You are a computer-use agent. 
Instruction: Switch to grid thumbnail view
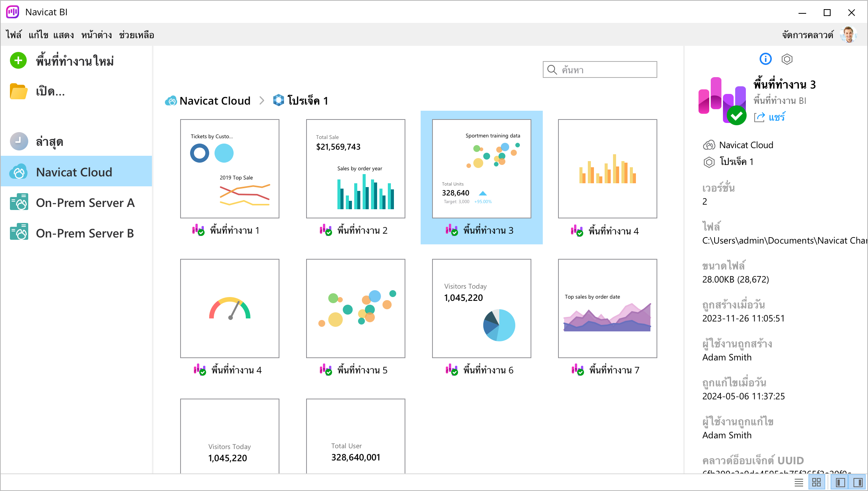click(816, 482)
